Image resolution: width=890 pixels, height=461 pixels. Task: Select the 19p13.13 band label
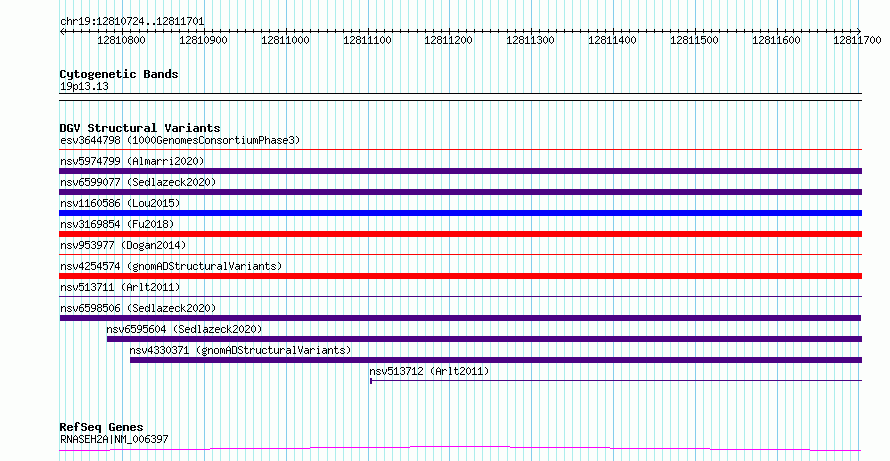pos(84,87)
